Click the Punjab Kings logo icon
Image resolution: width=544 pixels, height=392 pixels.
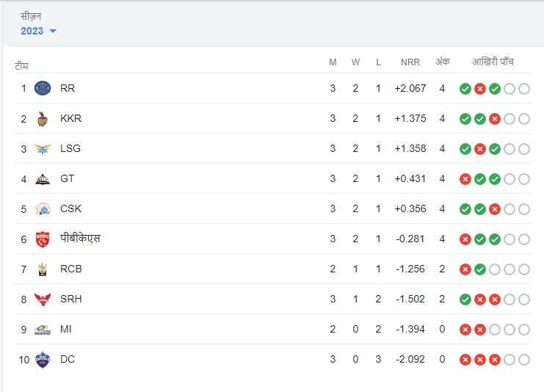[x=43, y=239]
